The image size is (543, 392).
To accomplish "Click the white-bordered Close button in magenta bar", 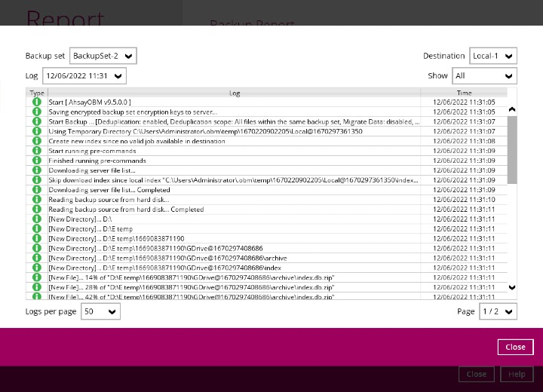I will [515, 347].
